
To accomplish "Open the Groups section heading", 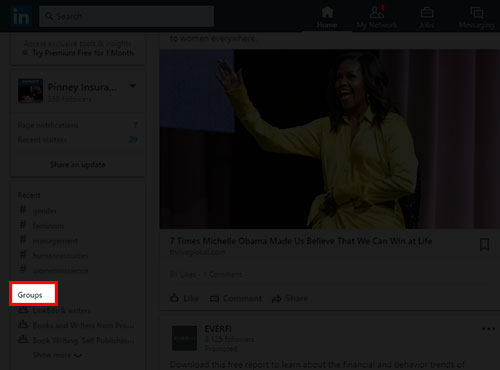I will click(30, 295).
